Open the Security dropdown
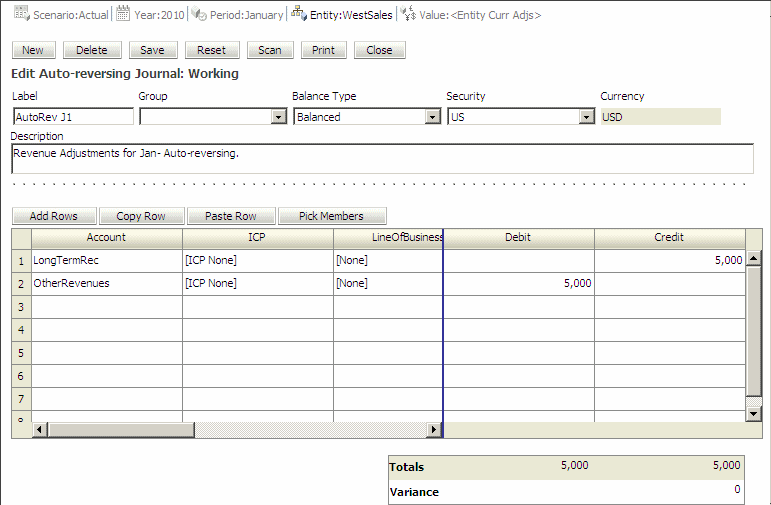This screenshot has height=505, width=771. 586,117
